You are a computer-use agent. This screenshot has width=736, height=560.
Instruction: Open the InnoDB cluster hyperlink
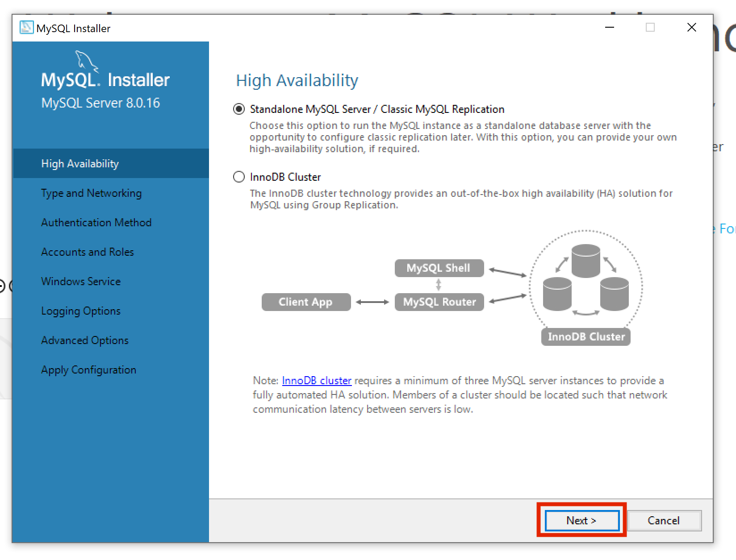pyautogui.click(x=317, y=381)
